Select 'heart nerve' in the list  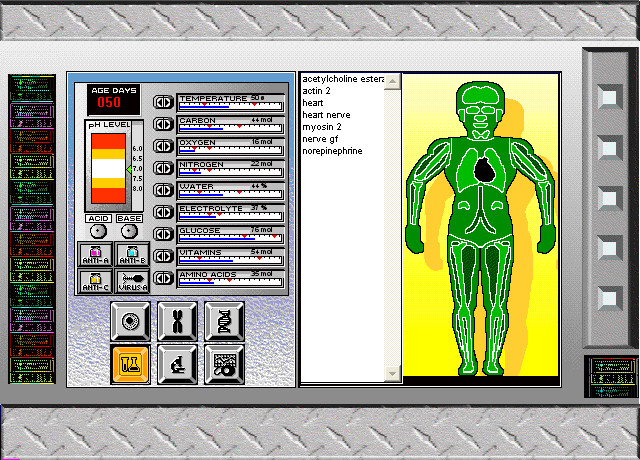tap(326, 115)
